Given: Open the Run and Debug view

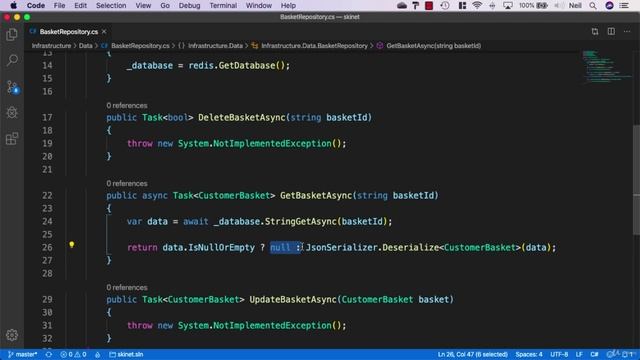Looking at the screenshot, I should click(x=12, y=113).
